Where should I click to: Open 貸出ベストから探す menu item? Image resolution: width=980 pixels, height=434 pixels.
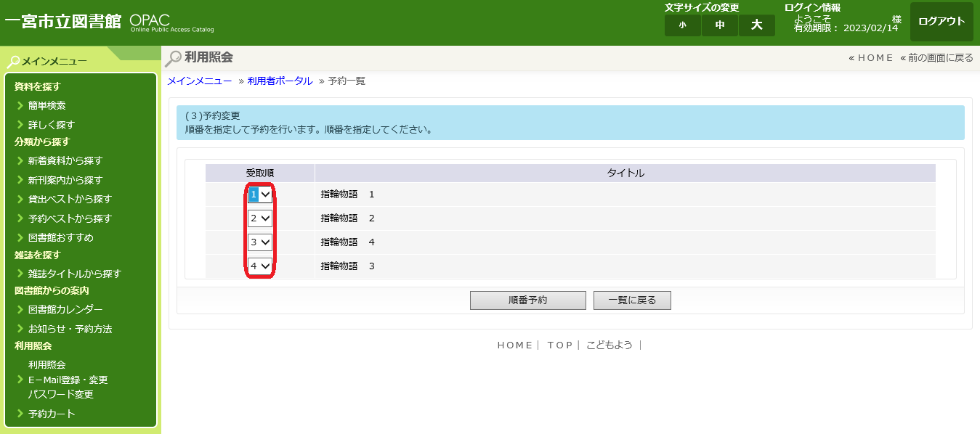tap(70, 199)
